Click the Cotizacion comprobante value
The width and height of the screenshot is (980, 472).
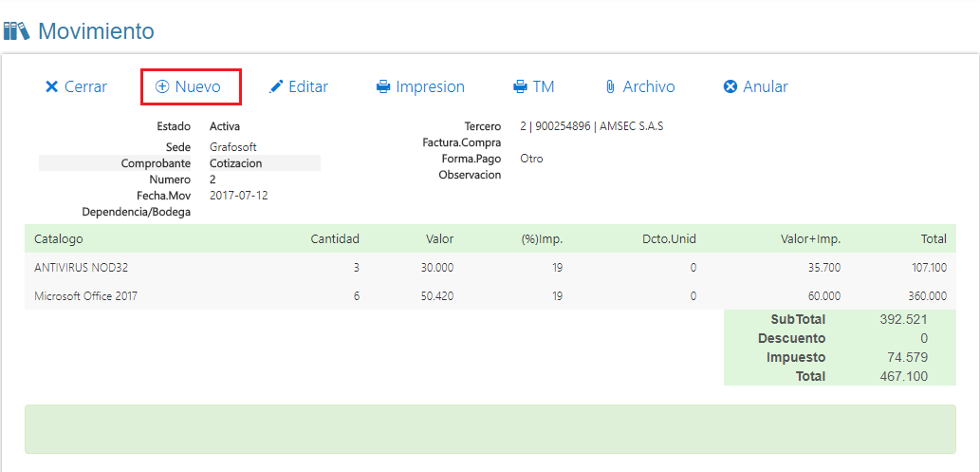coord(235,163)
